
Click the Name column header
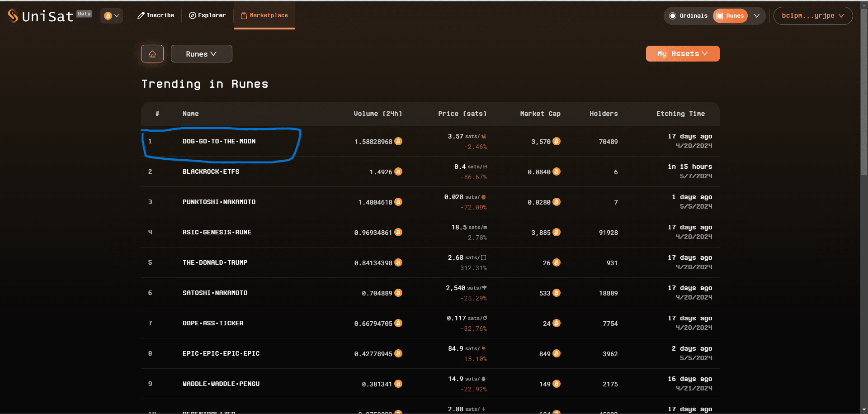(190, 114)
